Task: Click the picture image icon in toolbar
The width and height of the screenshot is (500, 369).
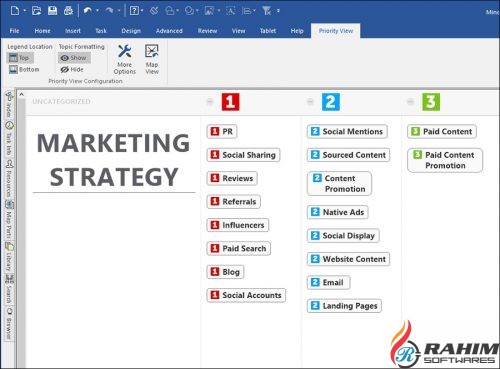Action: (x=209, y=11)
